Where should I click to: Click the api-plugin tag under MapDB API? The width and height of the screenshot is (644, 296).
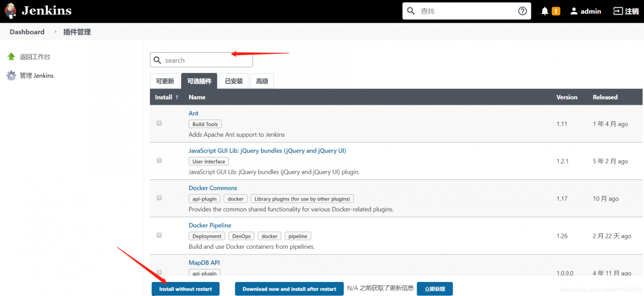(204, 273)
